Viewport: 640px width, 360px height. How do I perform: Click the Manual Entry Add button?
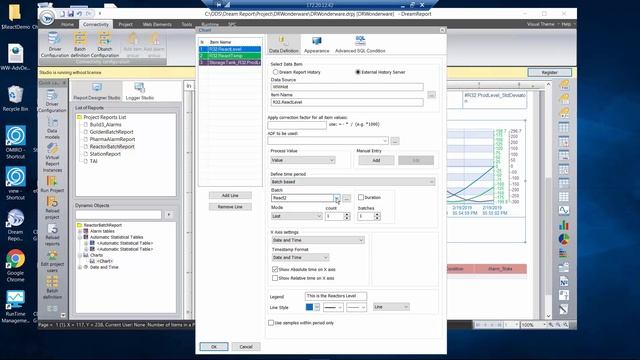click(376, 160)
